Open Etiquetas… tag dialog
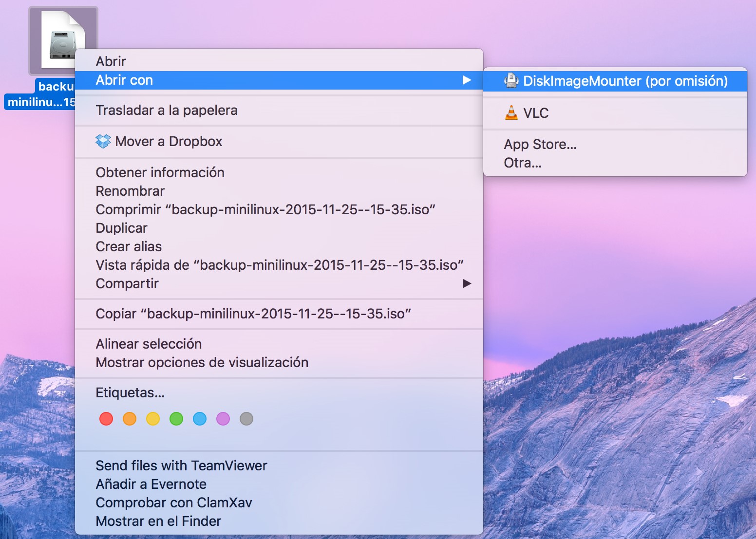Viewport: 756px width, 539px height. point(279,392)
